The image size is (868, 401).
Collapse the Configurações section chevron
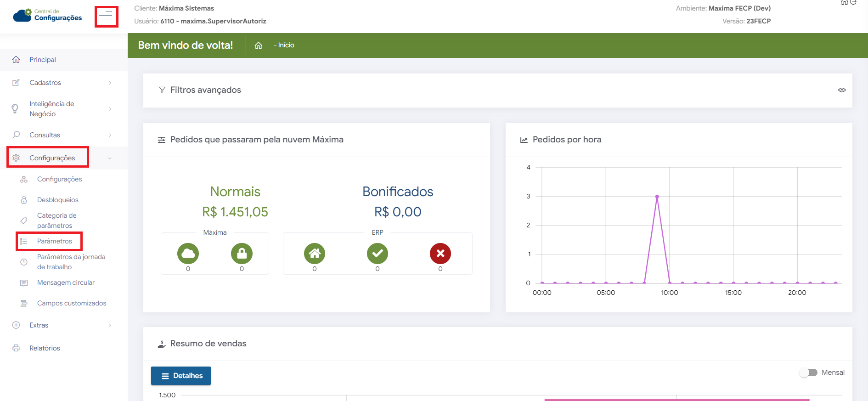(x=110, y=158)
